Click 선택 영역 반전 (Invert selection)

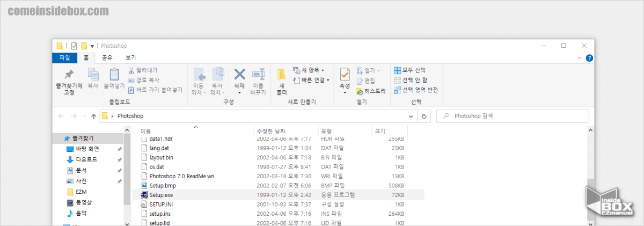416,90
